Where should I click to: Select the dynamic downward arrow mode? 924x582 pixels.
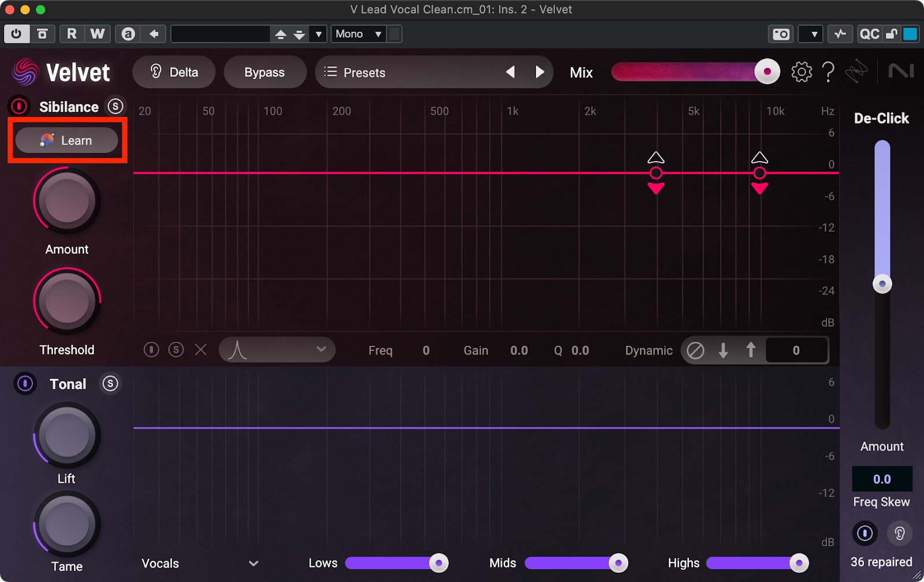click(723, 350)
